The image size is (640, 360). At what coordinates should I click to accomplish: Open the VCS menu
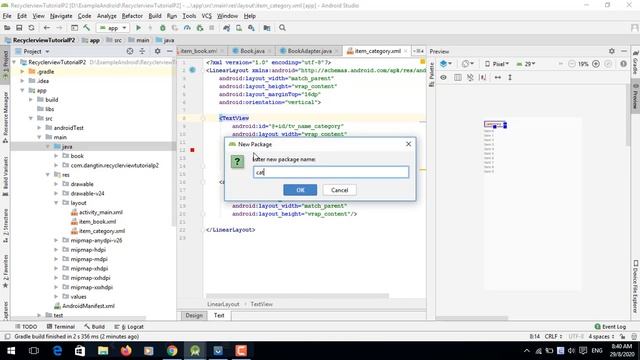point(207,16)
